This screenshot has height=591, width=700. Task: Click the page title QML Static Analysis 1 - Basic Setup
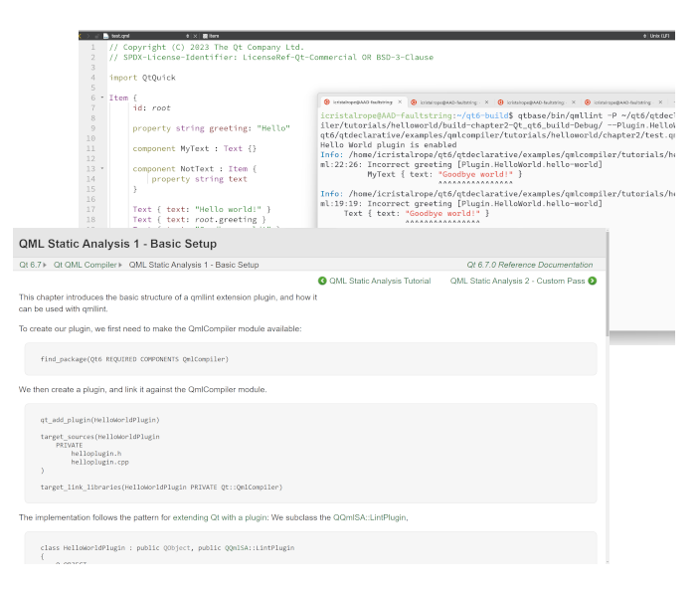(x=118, y=244)
